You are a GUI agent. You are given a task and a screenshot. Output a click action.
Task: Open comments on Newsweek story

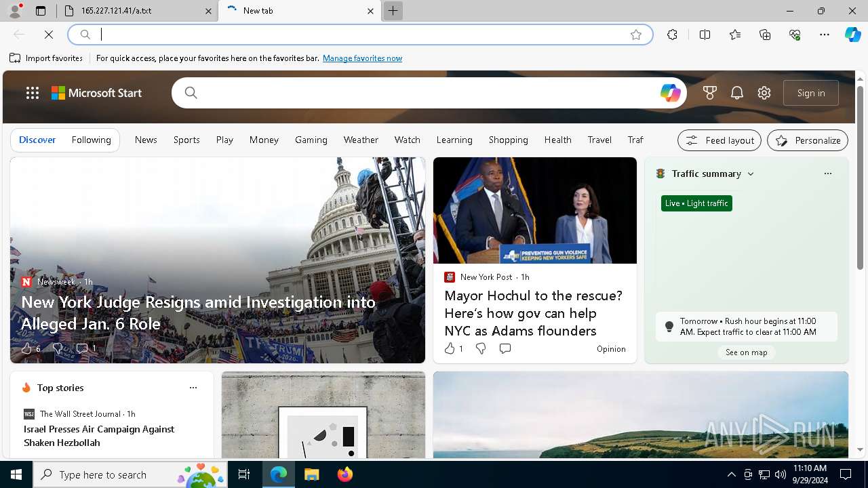pyautogui.click(x=82, y=348)
